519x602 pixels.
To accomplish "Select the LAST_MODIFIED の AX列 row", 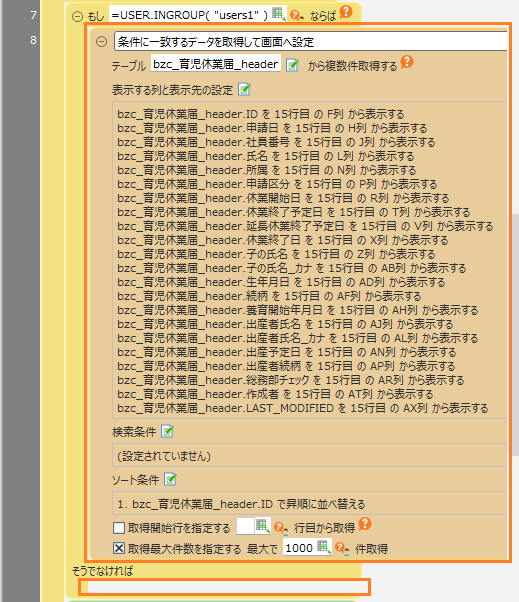I will pyautogui.click(x=302, y=408).
